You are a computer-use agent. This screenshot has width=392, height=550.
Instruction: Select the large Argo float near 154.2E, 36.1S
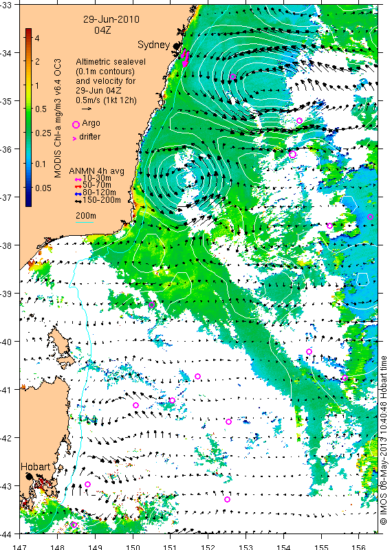click(293, 154)
